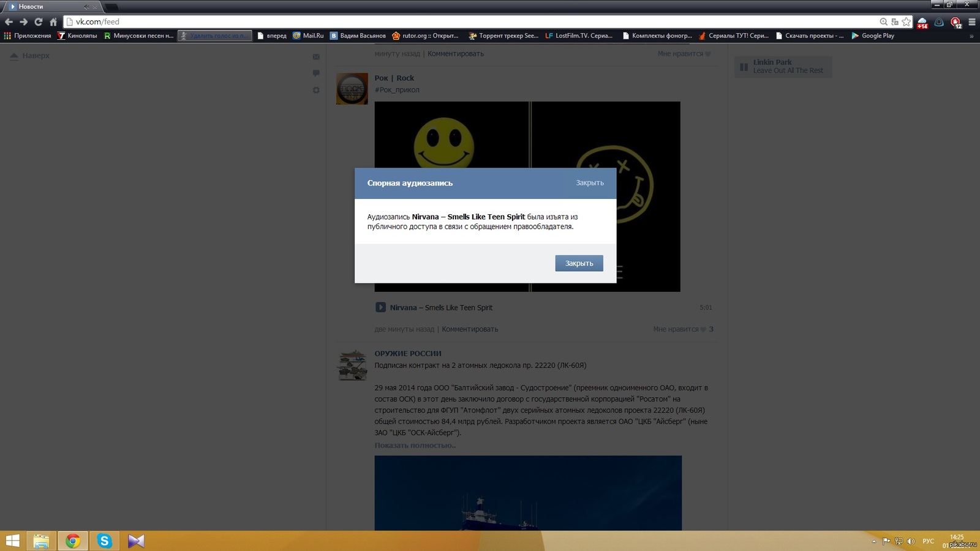Show hidden system tray icons
Viewport: 980px width, 551px height.
tap(874, 542)
